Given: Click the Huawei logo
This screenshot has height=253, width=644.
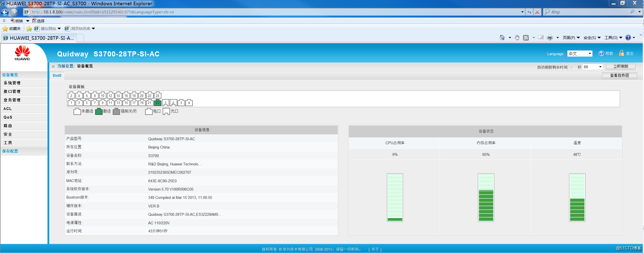Looking at the screenshot, I should (x=22, y=53).
